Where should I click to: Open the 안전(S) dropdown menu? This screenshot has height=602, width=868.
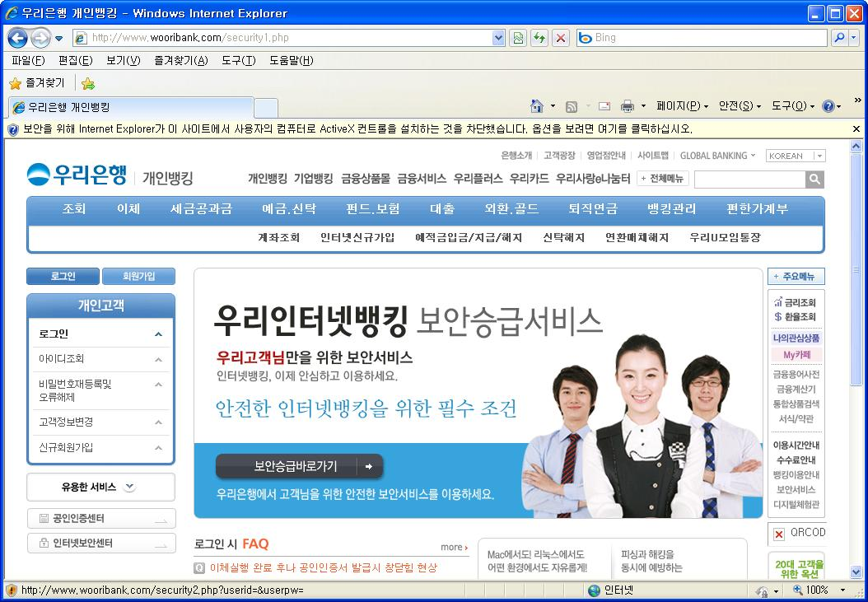tap(740, 106)
